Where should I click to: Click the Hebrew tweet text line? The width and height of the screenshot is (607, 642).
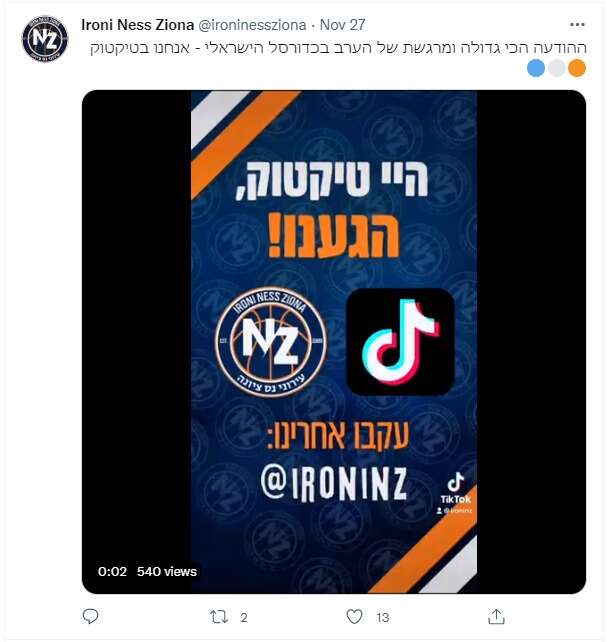click(x=338, y=47)
